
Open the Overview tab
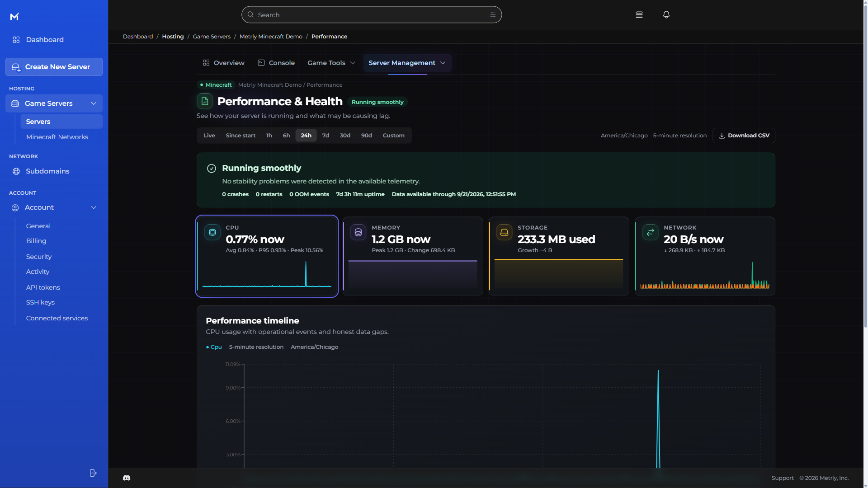(223, 63)
